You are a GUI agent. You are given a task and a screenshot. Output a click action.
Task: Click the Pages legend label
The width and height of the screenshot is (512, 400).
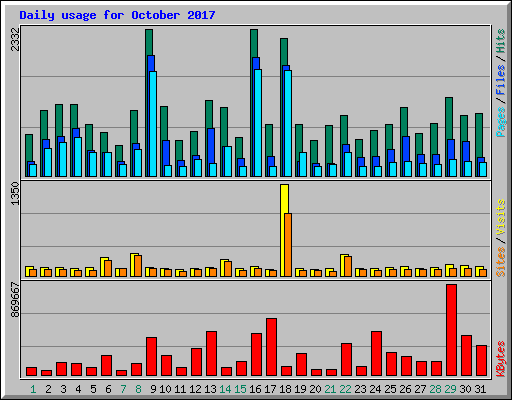500,122
